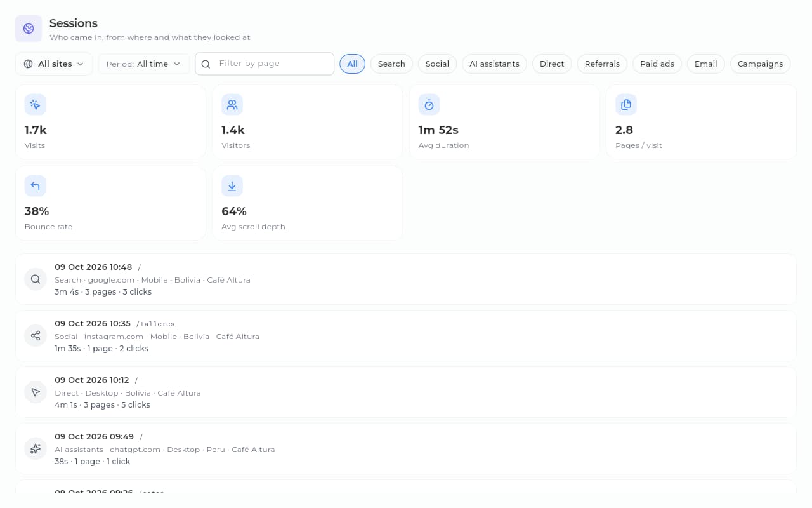Click the Sessions globe logo icon

[29, 29]
